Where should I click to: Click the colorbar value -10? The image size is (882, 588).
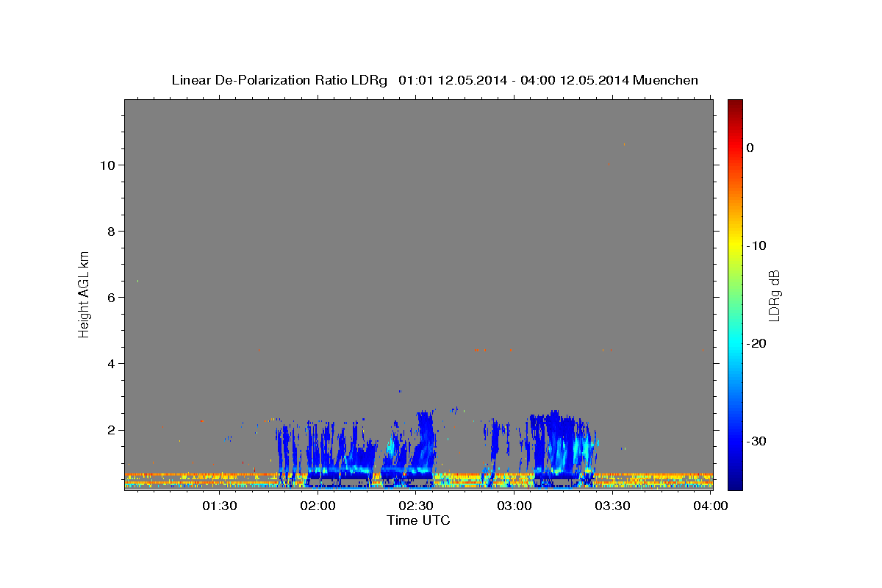tap(756, 245)
